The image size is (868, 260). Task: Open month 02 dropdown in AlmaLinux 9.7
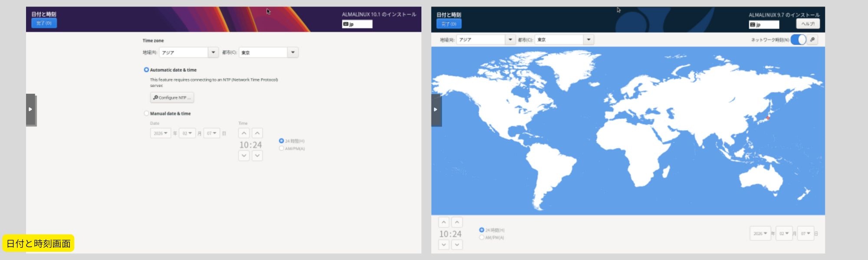(784, 233)
